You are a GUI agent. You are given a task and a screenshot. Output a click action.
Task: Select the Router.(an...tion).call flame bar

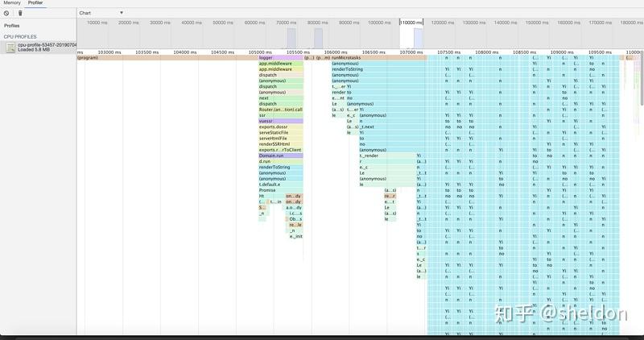pyautogui.click(x=281, y=110)
